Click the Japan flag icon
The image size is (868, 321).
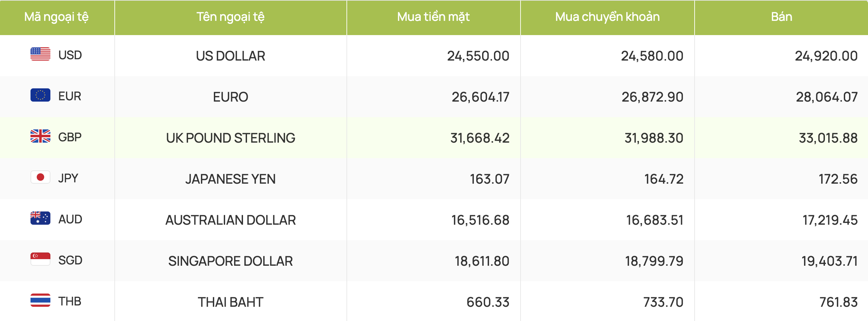[x=40, y=177]
